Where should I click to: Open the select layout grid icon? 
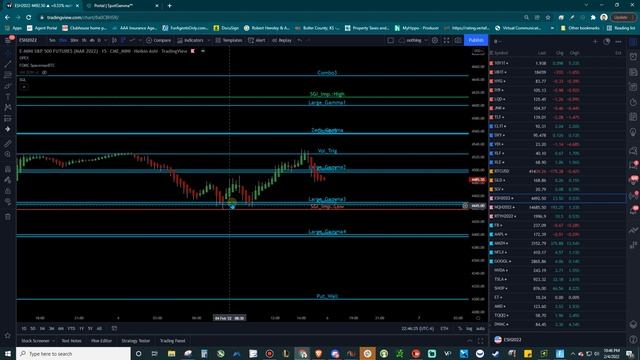click(391, 40)
